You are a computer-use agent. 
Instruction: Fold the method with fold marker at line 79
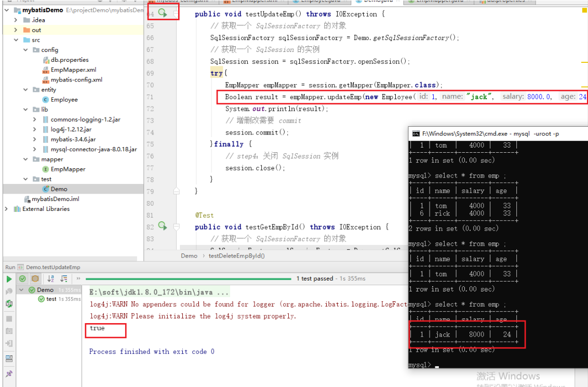[x=176, y=191]
